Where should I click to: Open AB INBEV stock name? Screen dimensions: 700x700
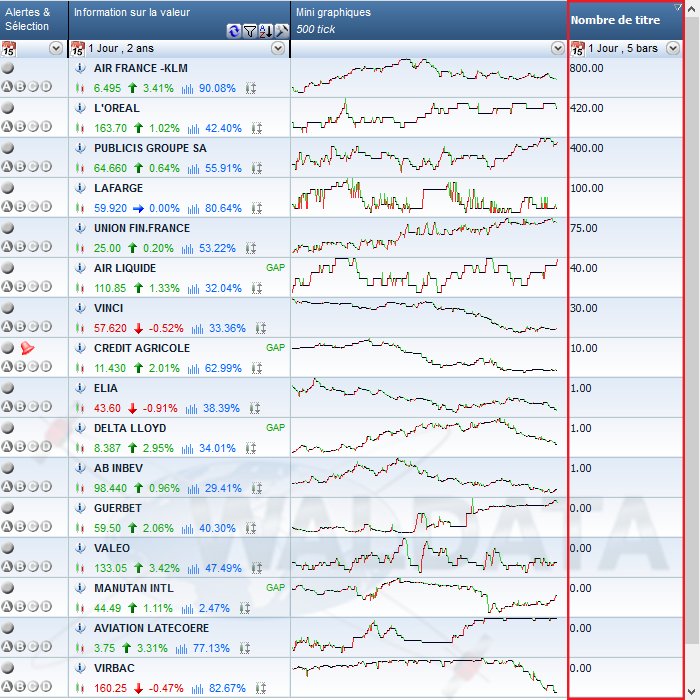118,468
